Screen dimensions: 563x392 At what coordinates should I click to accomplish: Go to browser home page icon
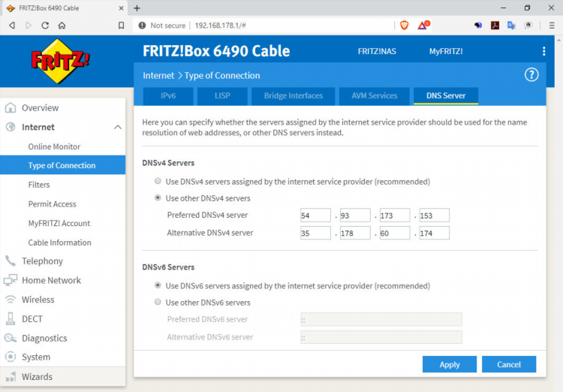click(62, 26)
